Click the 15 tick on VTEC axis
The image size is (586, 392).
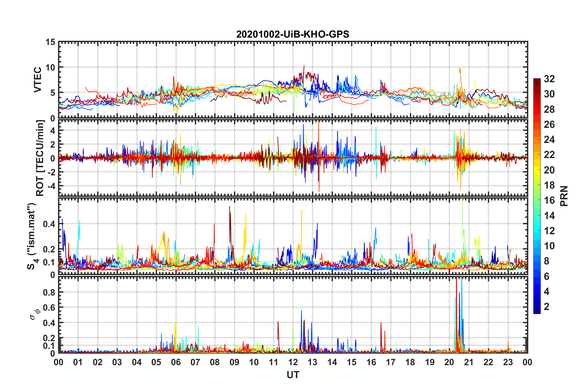tap(50, 42)
